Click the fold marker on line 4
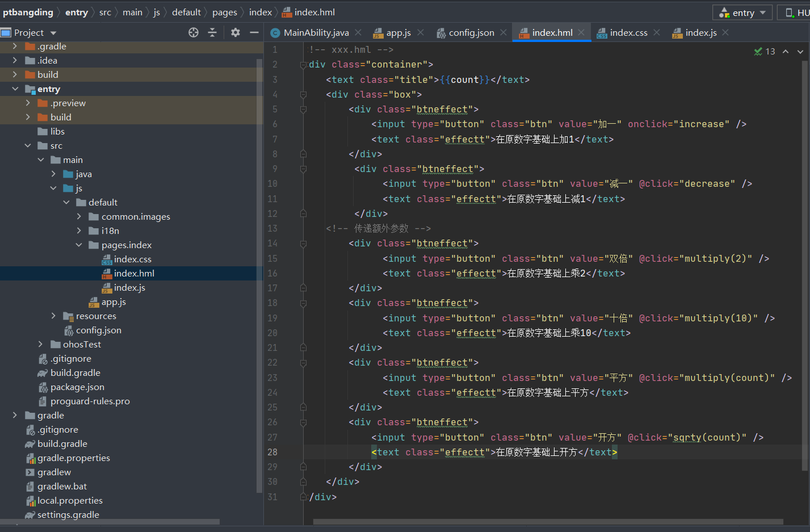810x532 pixels. point(303,94)
